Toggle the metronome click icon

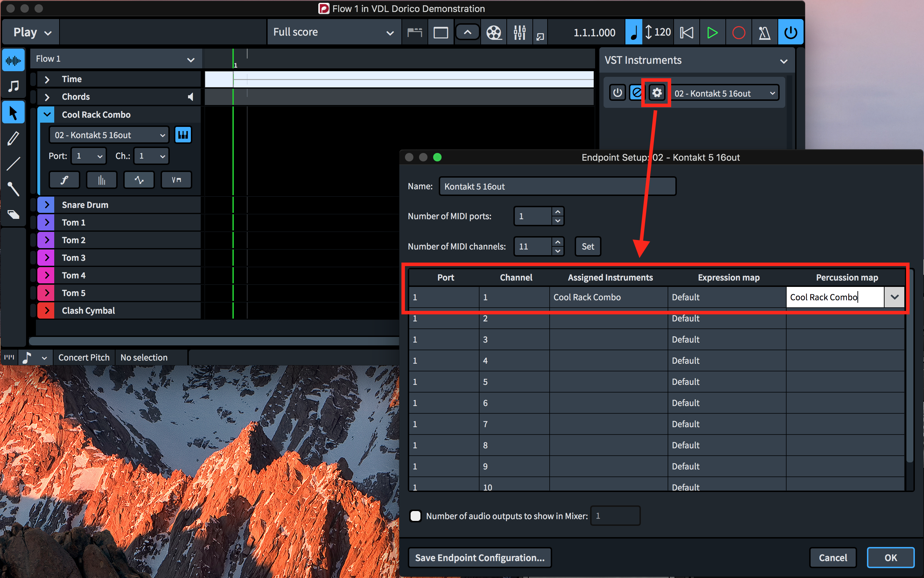[764, 32]
